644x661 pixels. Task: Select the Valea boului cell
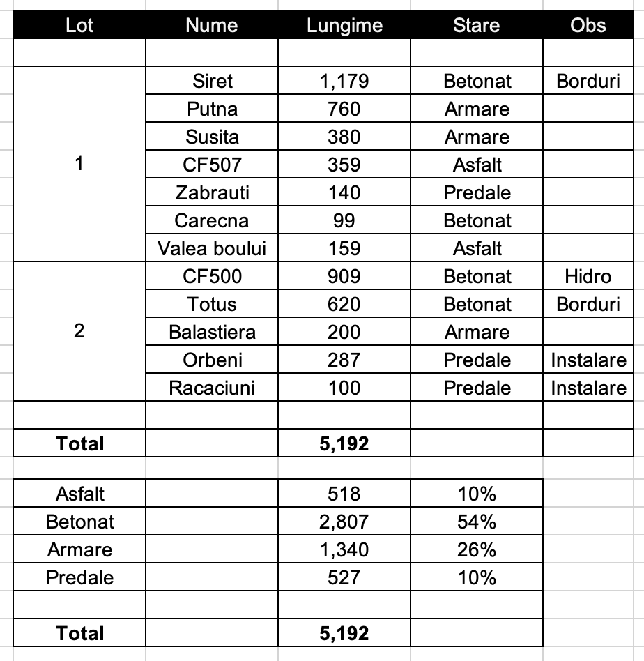pyautogui.click(x=212, y=249)
